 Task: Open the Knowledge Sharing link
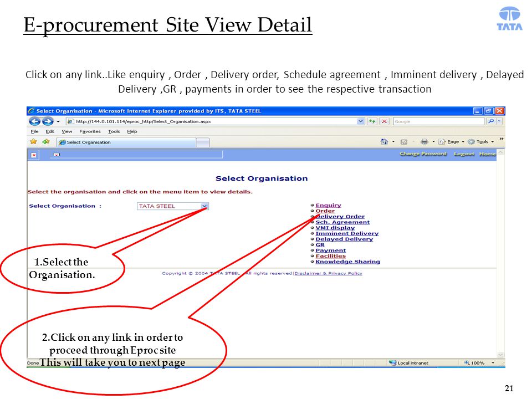(348, 262)
